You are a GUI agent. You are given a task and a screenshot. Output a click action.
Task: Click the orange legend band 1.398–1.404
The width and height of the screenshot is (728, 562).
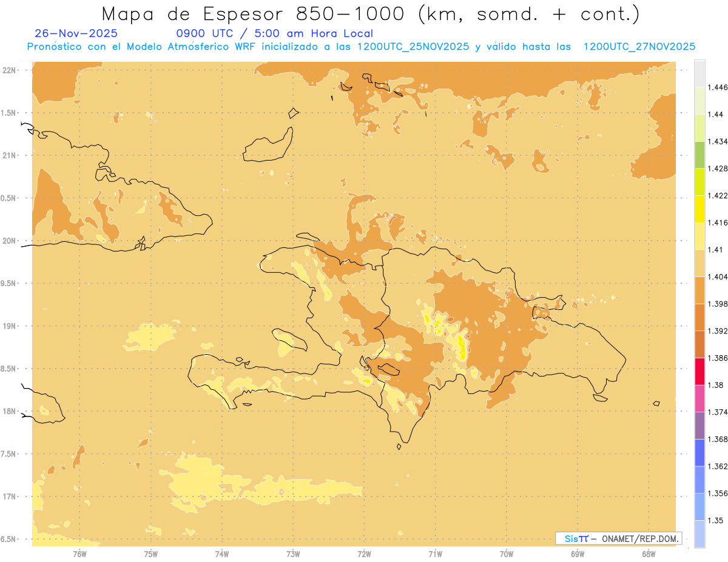click(699, 290)
